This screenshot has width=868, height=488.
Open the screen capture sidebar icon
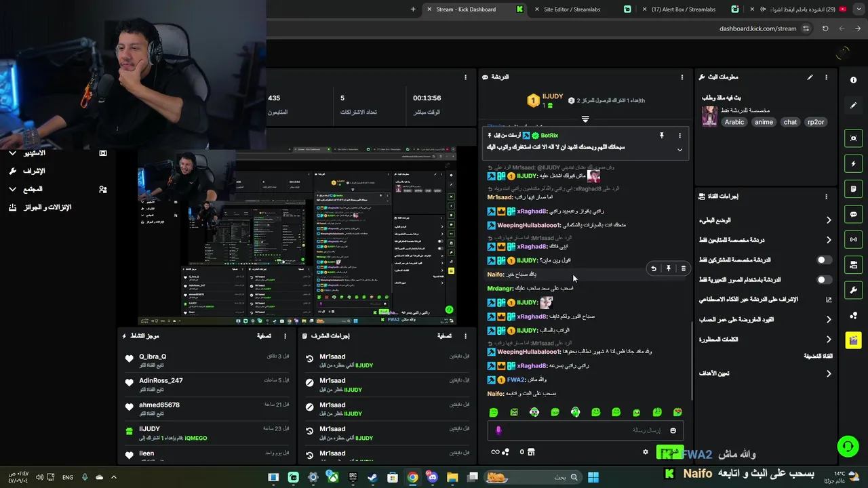(853, 138)
